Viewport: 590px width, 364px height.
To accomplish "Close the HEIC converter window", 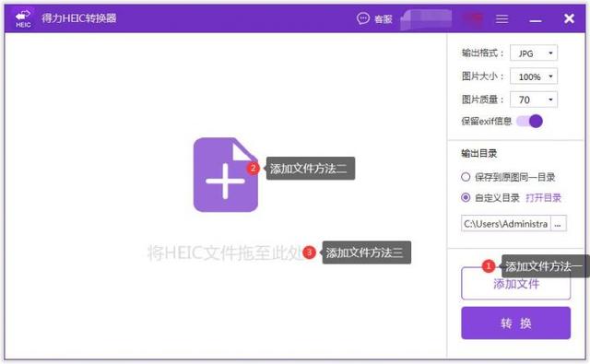I will point(569,18).
